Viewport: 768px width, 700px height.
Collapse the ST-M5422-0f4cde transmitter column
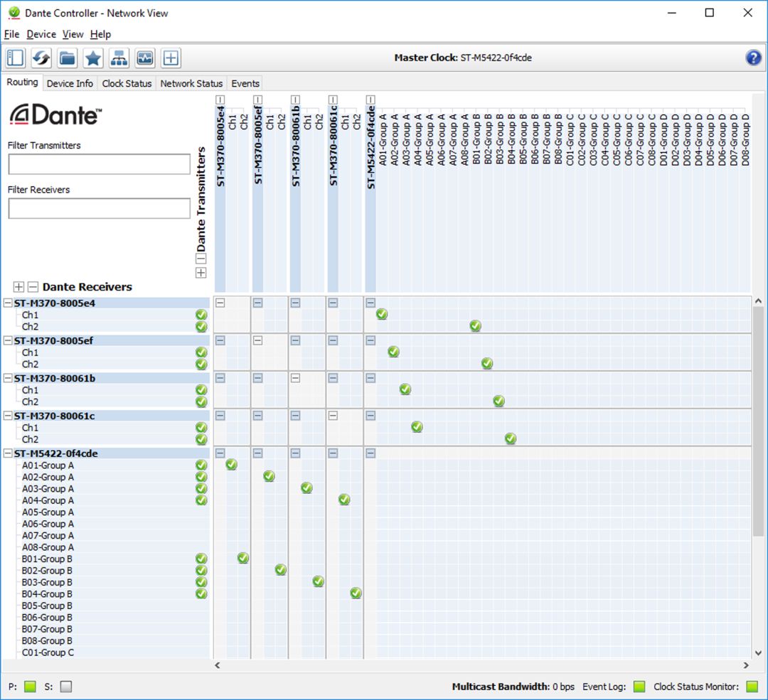[x=370, y=99]
